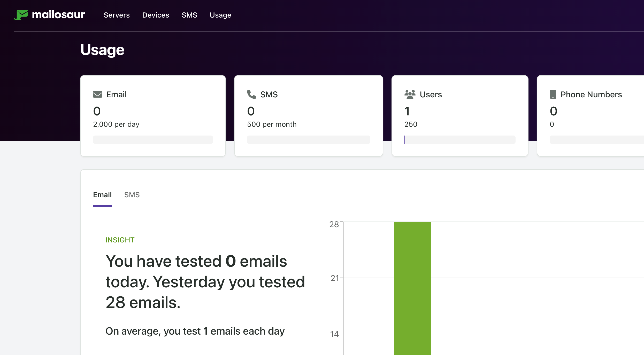The height and width of the screenshot is (355, 644).
Task: Click the people icon on Users card
Action: pyautogui.click(x=410, y=94)
